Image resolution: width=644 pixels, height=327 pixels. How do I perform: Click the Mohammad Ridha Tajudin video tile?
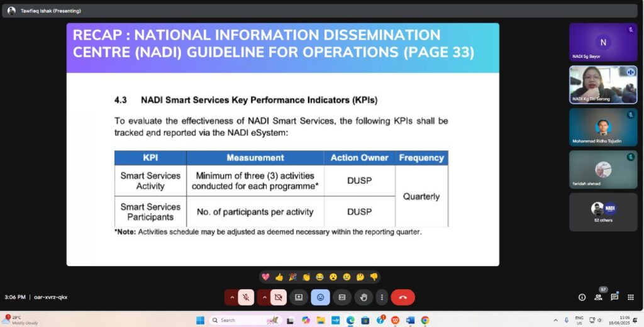[602, 128]
